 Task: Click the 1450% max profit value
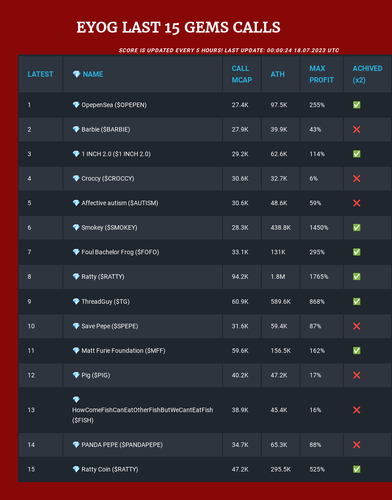click(x=319, y=228)
